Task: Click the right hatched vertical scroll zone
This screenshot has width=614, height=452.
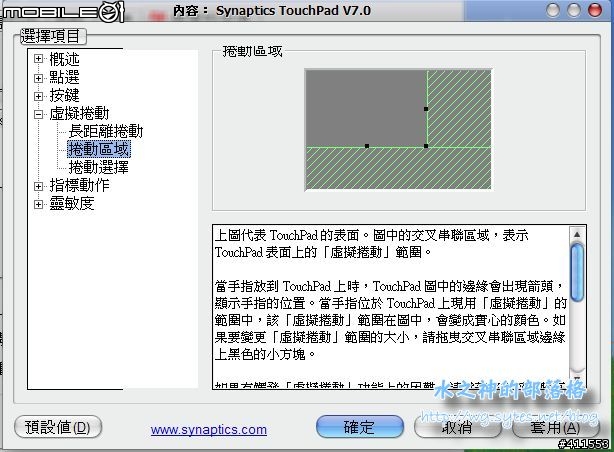Action: pos(459,108)
